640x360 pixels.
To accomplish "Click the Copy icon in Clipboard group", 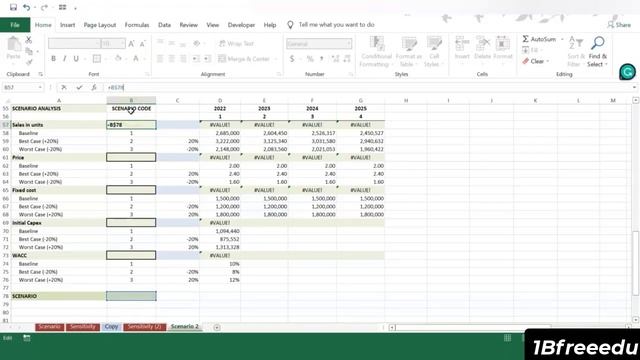I will [x=29, y=51].
